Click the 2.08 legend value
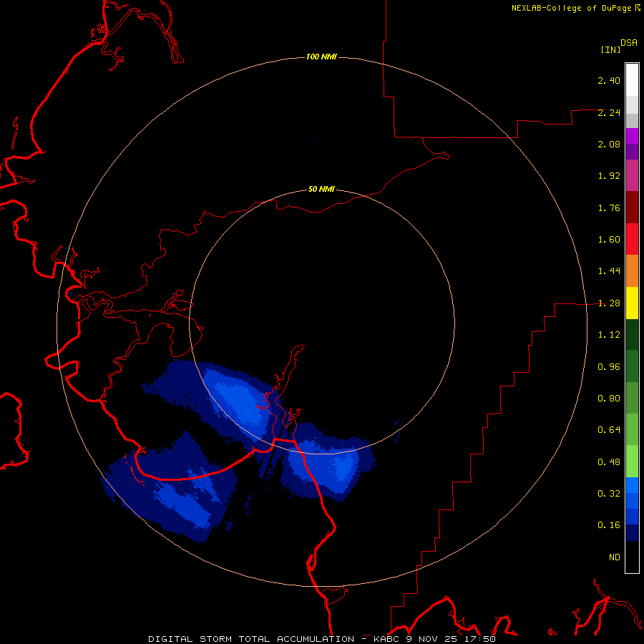This screenshot has height=644, width=644. tap(609, 144)
